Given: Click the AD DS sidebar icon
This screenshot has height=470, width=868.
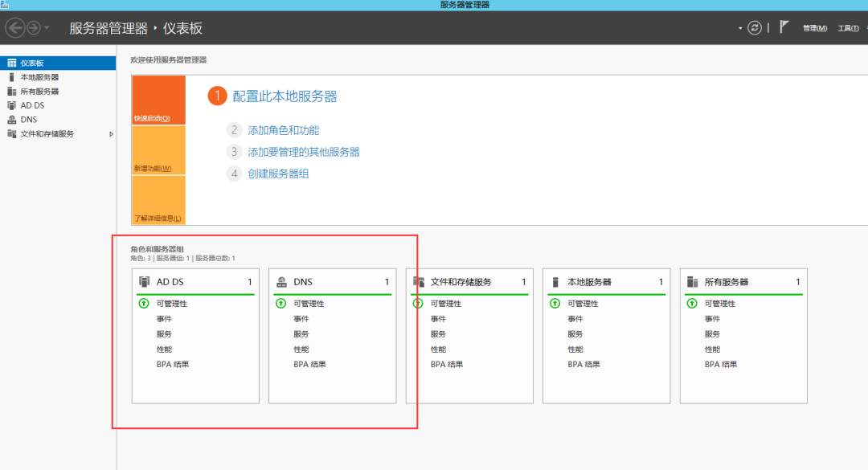Looking at the screenshot, I should point(11,105).
